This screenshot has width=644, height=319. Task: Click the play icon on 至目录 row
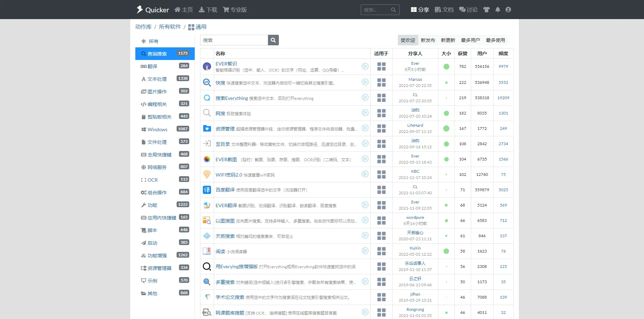coord(365,143)
